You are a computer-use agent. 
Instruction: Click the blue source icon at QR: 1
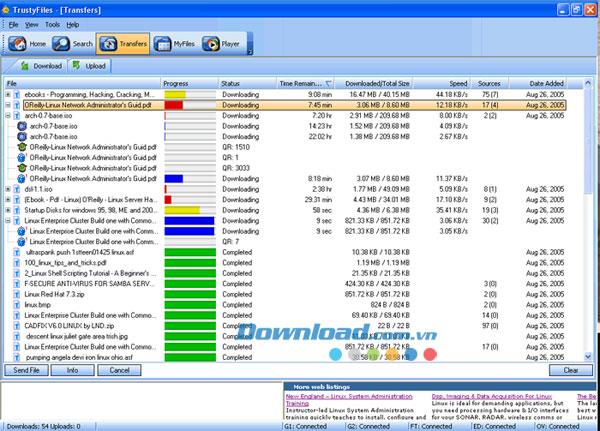22,158
